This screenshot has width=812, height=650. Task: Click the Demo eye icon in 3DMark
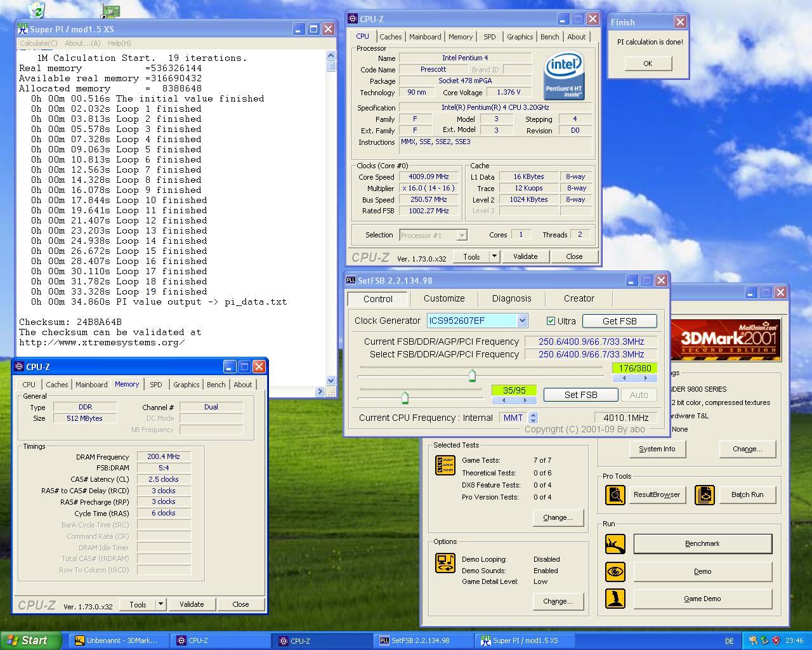615,571
